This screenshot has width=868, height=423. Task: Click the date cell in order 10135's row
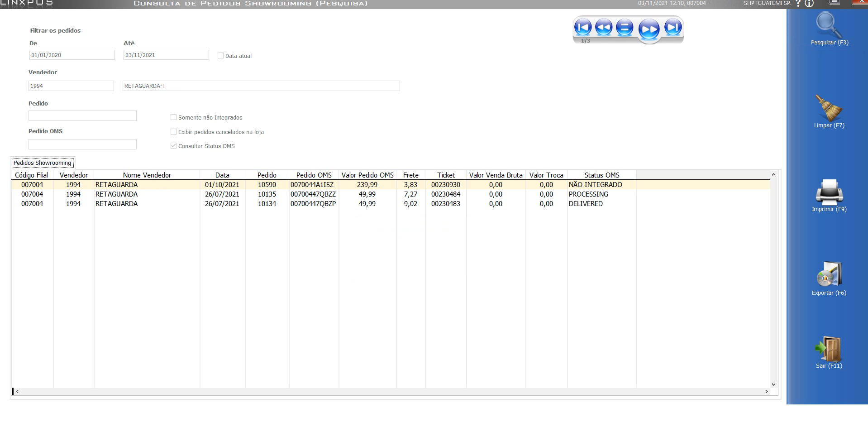point(222,194)
